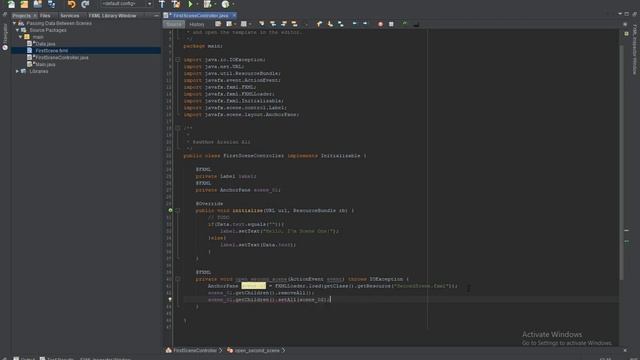Viewport: 640px width, 360px height.
Task: Collapse the main package node
Action: tap(20, 37)
